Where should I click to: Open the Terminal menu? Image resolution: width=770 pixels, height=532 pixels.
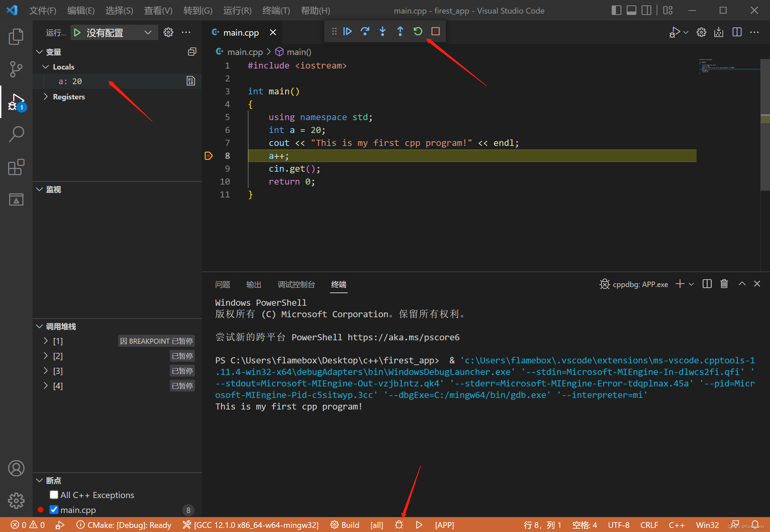(x=276, y=11)
